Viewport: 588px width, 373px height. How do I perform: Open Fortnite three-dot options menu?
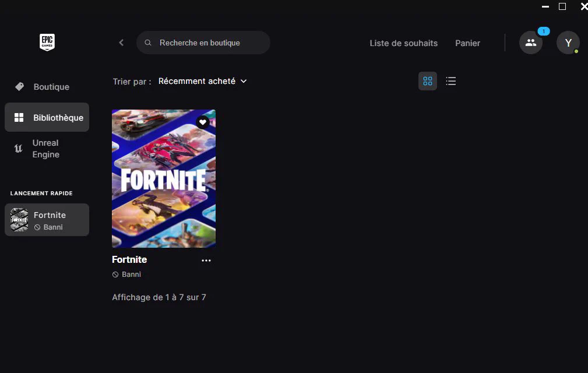[x=206, y=261]
